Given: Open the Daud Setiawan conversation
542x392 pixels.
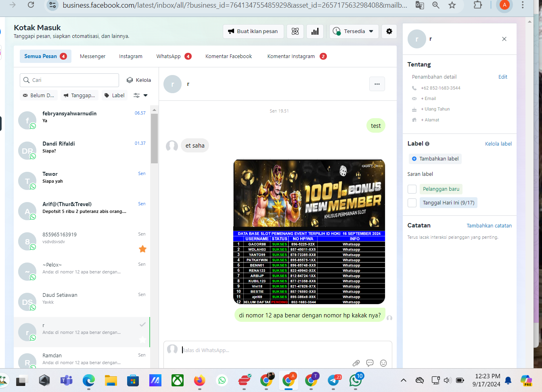Looking at the screenshot, I should [82, 302].
